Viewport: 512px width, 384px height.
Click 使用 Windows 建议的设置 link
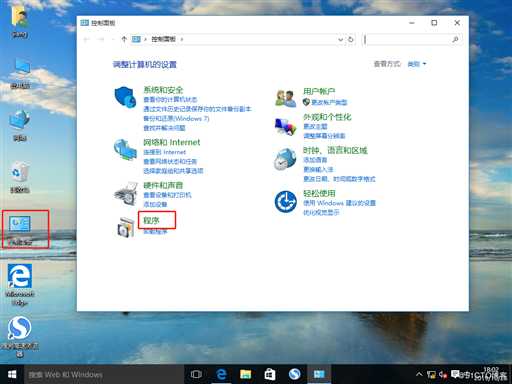pos(339,203)
